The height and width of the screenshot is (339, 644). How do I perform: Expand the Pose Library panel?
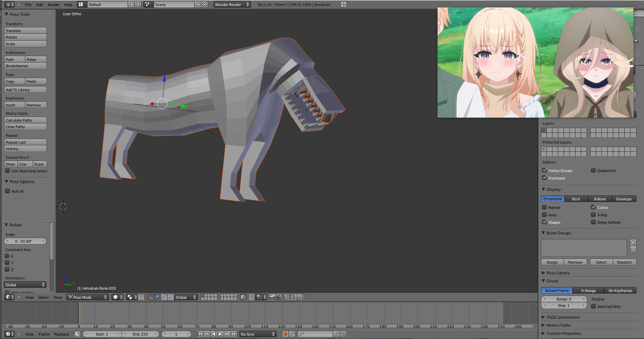(x=558, y=273)
